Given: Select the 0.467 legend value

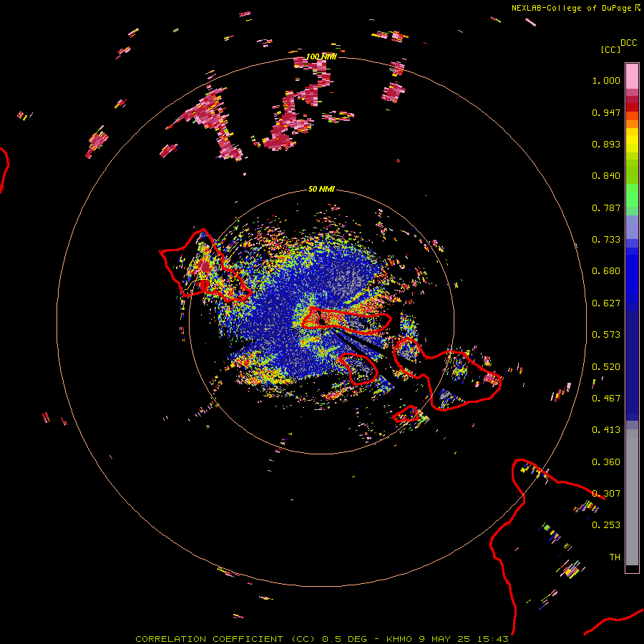Looking at the screenshot, I should click(606, 399).
